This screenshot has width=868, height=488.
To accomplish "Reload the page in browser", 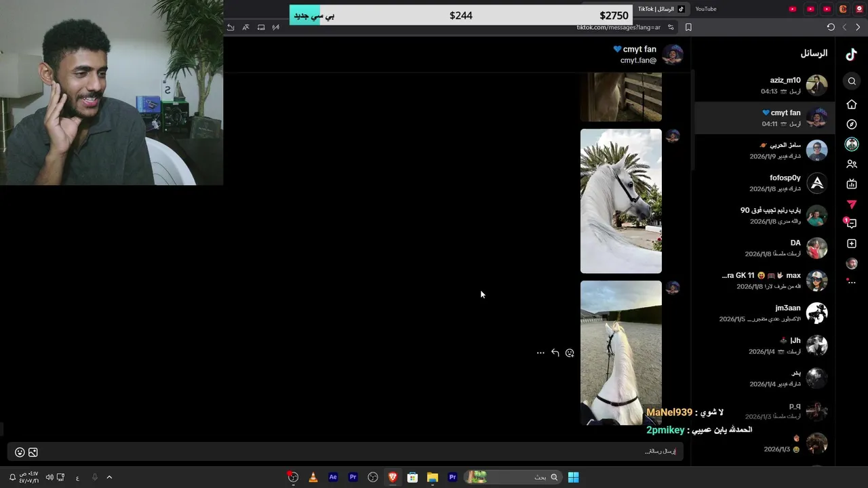I will (x=831, y=27).
